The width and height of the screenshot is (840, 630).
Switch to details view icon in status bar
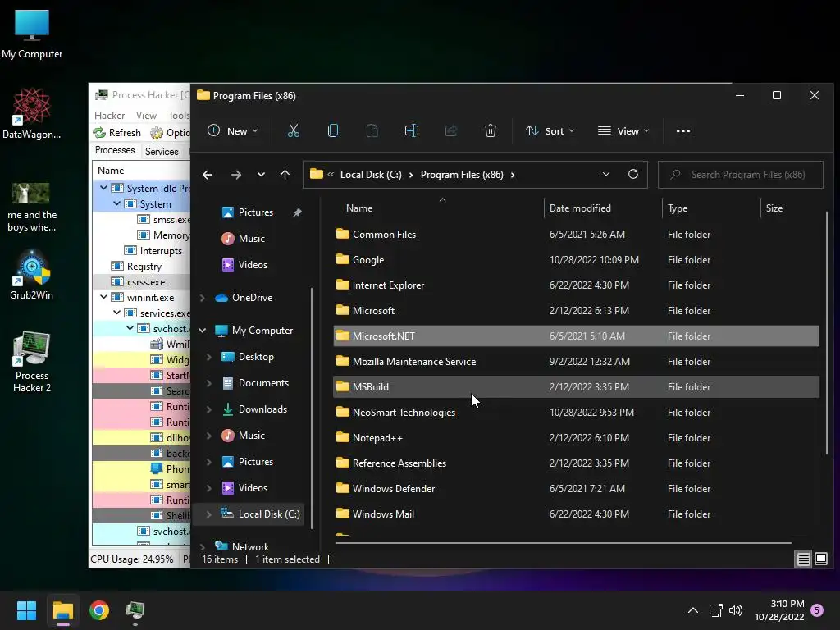803,559
